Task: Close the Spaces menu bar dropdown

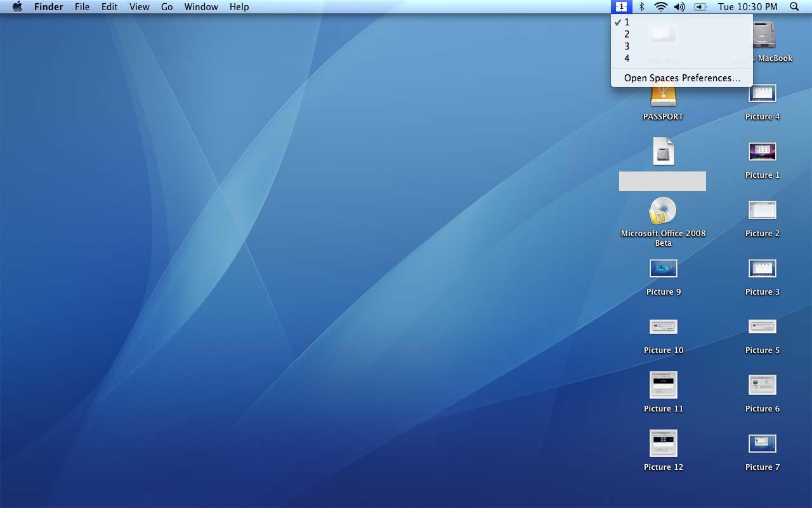Action: tap(621, 7)
